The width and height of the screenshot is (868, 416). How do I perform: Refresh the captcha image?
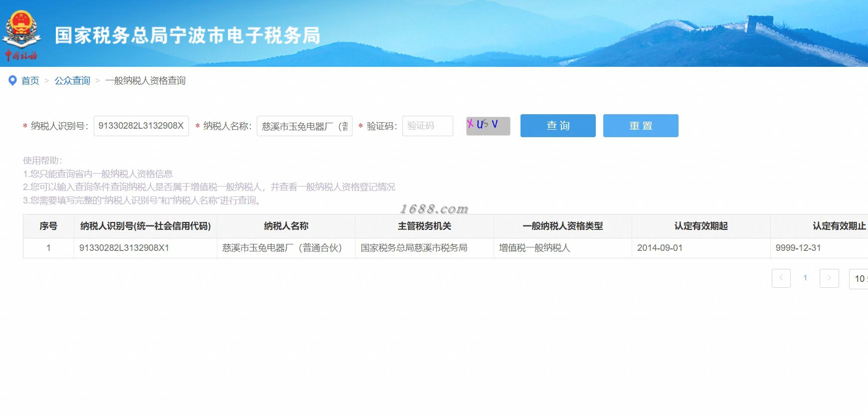(488, 126)
